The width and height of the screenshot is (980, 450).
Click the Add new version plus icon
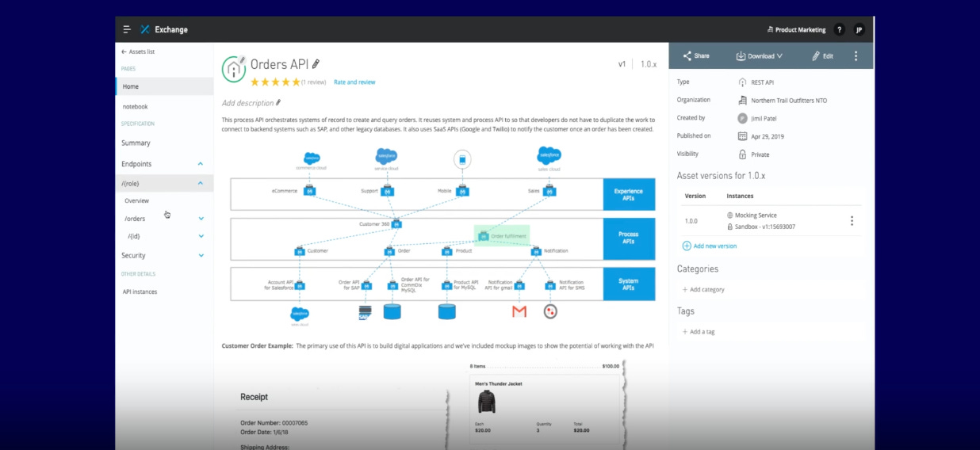tap(687, 246)
